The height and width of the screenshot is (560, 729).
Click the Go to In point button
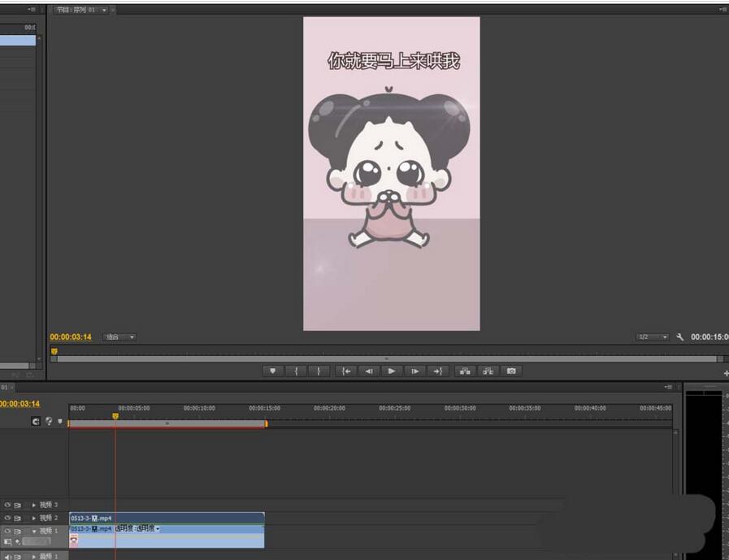[x=346, y=371]
